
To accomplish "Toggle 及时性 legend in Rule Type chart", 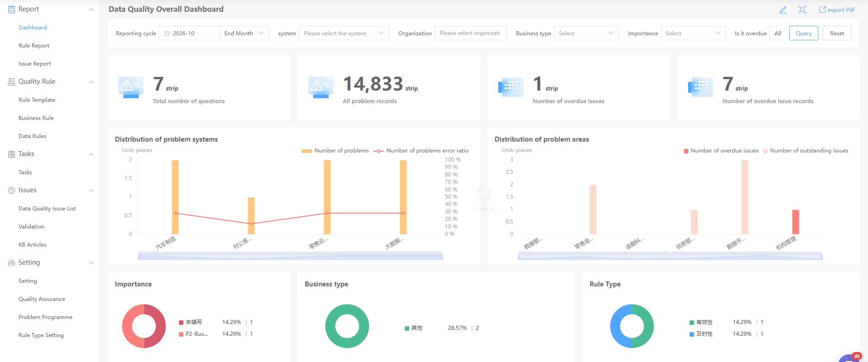I will pos(701,334).
